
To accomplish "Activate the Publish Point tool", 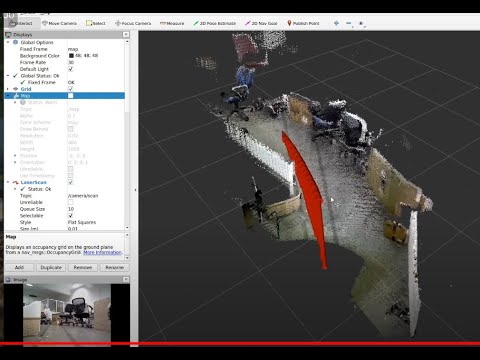I will (303, 23).
